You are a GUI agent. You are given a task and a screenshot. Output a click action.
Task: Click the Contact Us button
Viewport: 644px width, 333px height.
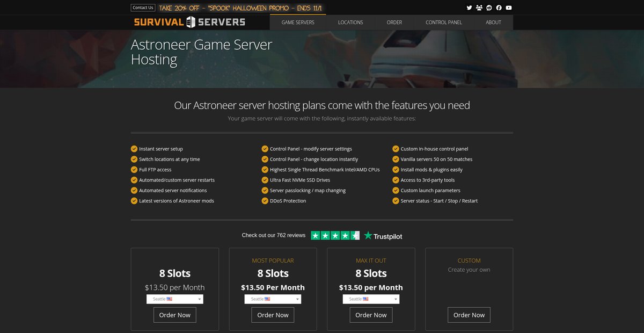click(x=143, y=8)
